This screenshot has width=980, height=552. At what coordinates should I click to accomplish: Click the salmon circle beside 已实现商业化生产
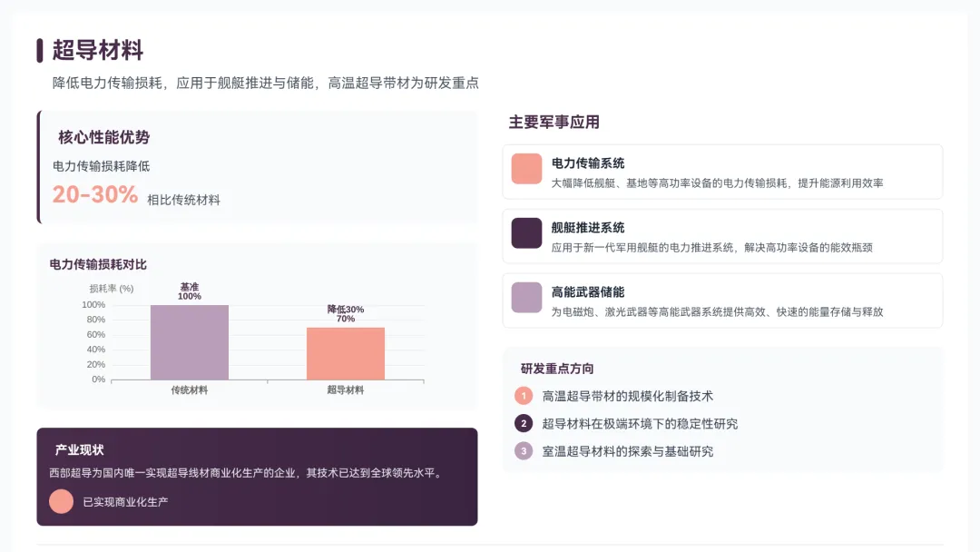point(61,501)
